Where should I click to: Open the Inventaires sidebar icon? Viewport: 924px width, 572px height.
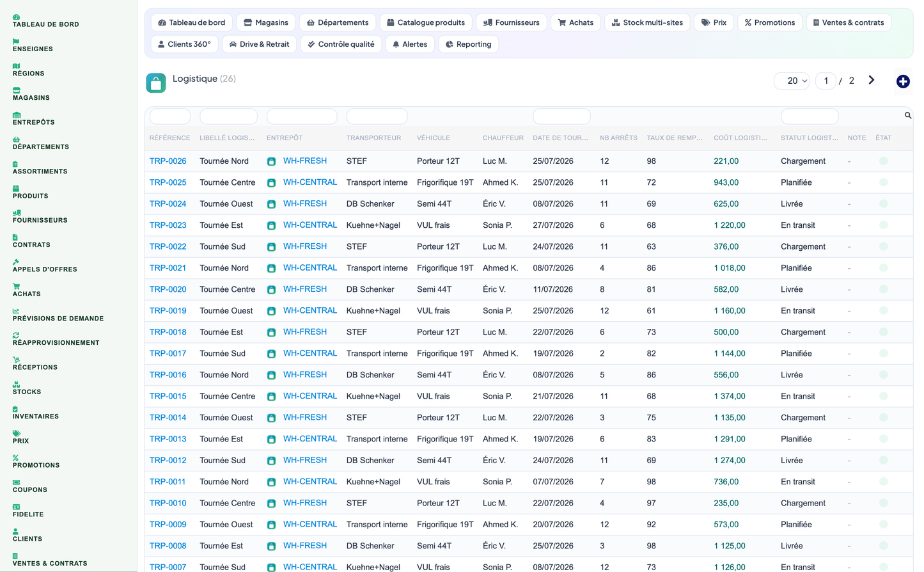point(15,409)
